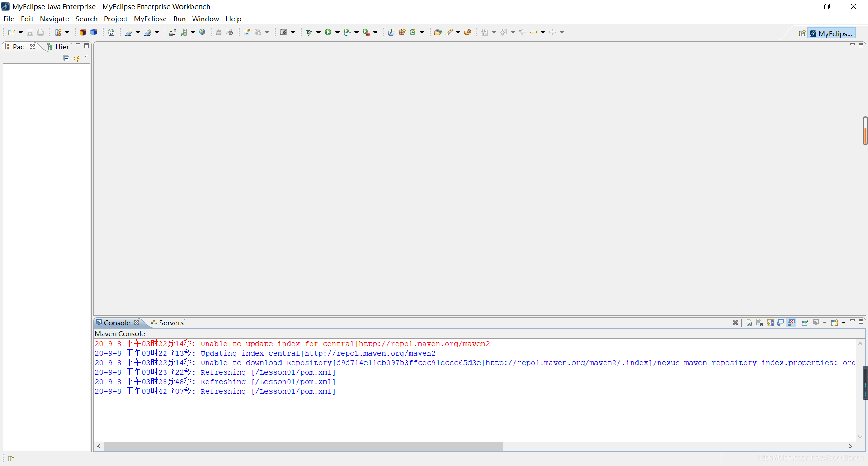Click the camera screenshot capture icon

click(x=283, y=32)
